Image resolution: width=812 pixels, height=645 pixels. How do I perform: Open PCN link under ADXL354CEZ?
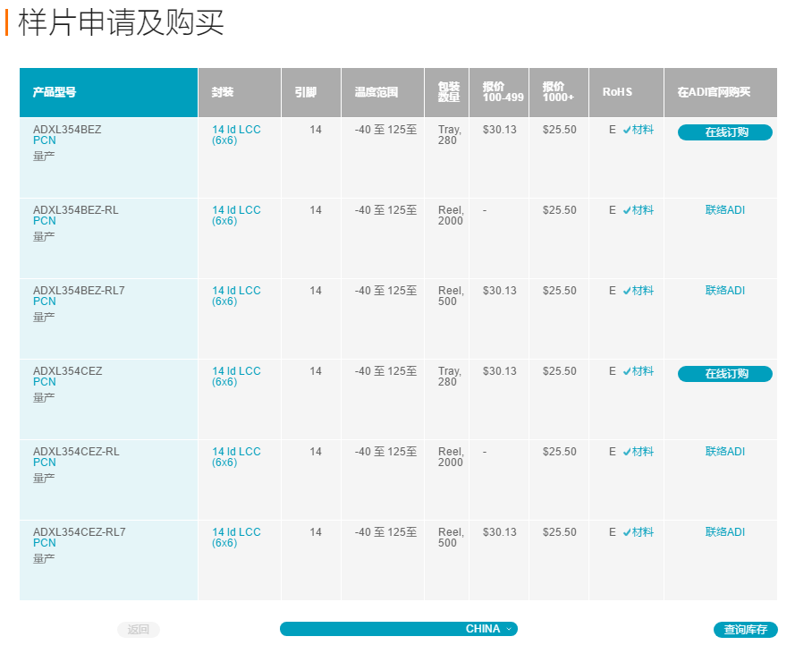pyautogui.click(x=45, y=382)
